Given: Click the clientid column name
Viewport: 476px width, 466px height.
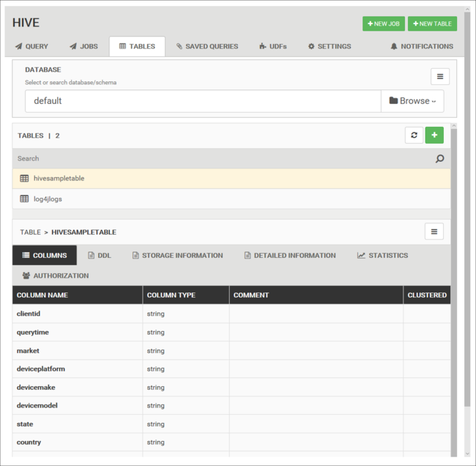Looking at the screenshot, I should [29, 314].
